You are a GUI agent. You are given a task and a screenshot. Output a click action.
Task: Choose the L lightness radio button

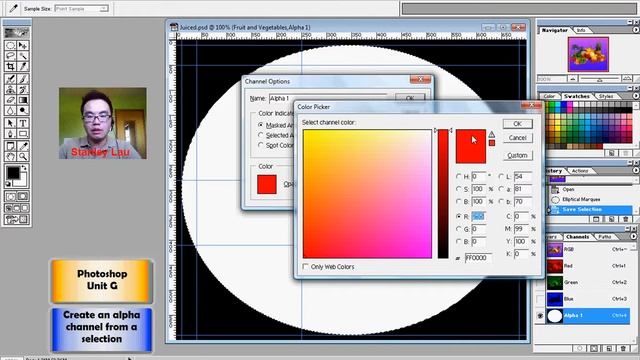(x=501, y=176)
